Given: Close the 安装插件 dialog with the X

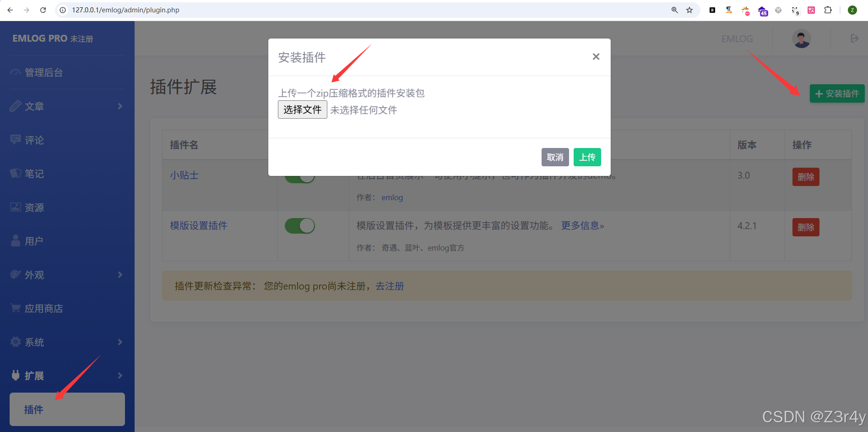Looking at the screenshot, I should click(x=596, y=57).
